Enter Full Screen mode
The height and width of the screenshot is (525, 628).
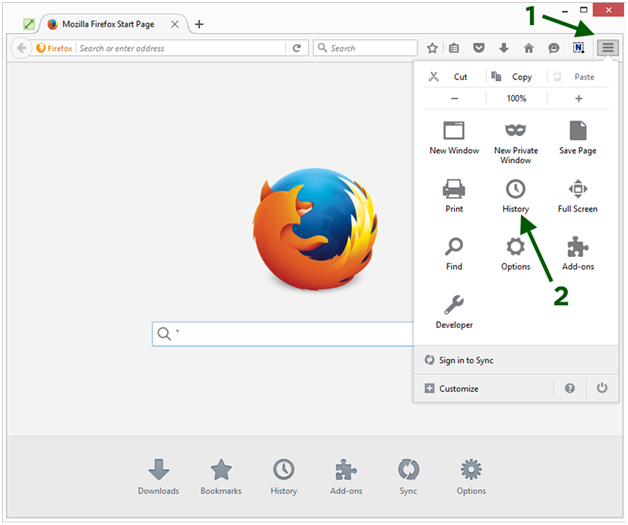(x=577, y=195)
